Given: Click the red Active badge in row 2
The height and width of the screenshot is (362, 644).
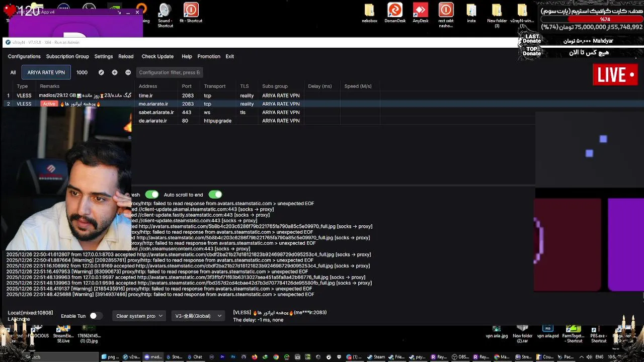Looking at the screenshot, I should (49, 104).
